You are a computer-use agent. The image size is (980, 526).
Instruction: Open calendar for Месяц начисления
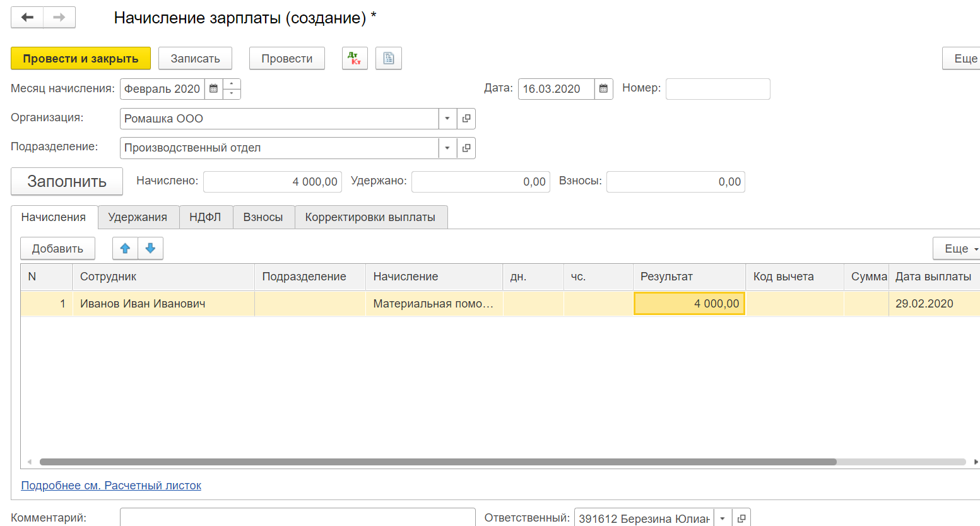214,89
